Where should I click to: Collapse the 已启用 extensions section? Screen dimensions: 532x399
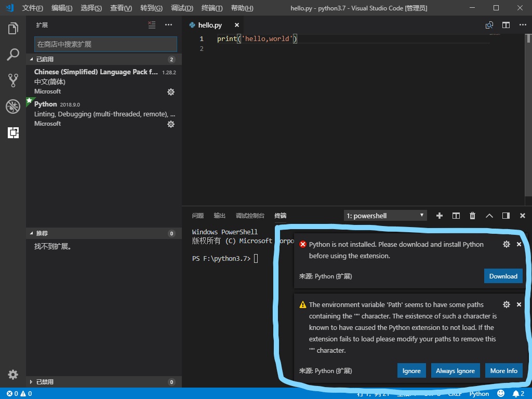click(x=104, y=59)
